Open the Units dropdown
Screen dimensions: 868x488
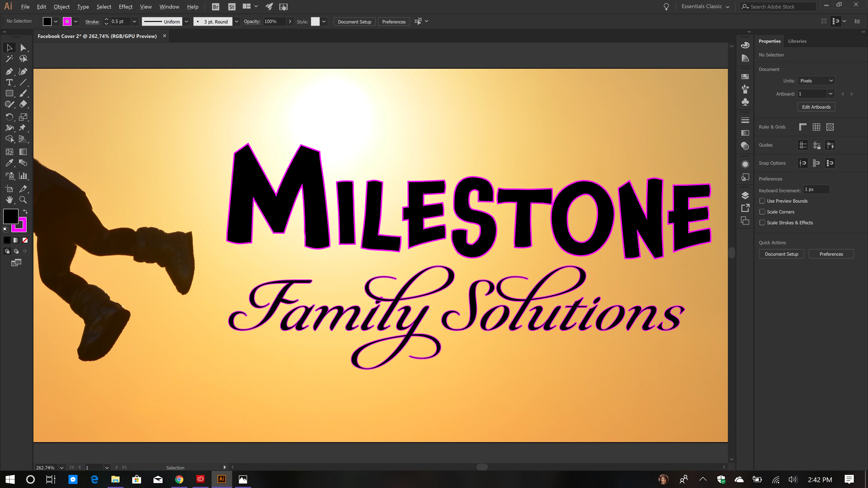tap(816, 81)
